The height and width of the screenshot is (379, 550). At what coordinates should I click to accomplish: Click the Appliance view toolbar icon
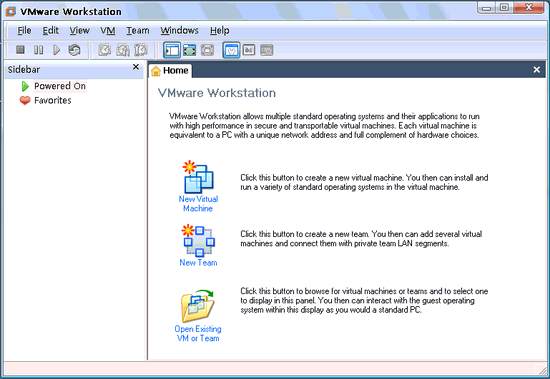click(249, 50)
